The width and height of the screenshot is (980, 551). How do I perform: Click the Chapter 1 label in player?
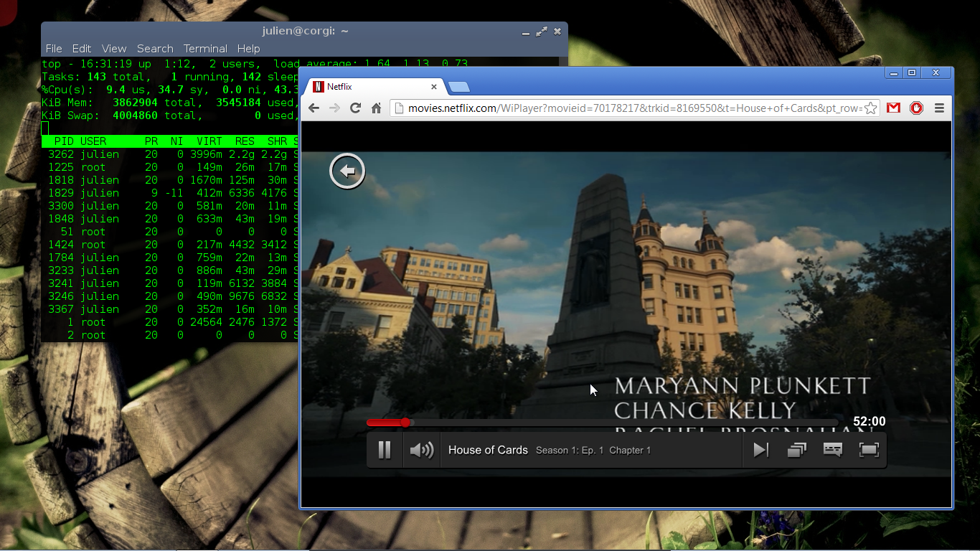[630, 451]
